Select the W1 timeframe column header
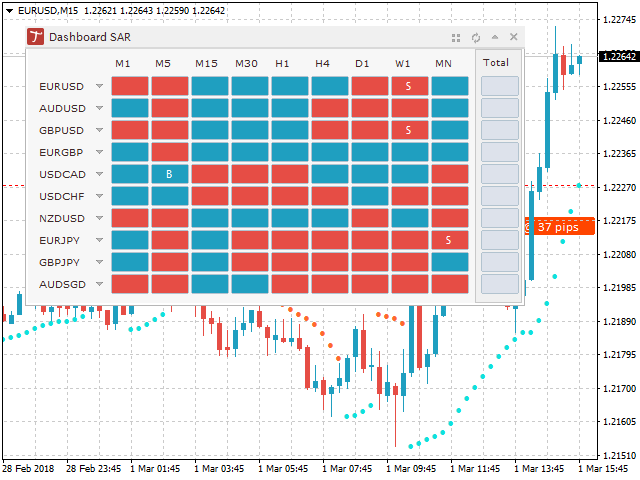640x480 pixels. click(402, 64)
